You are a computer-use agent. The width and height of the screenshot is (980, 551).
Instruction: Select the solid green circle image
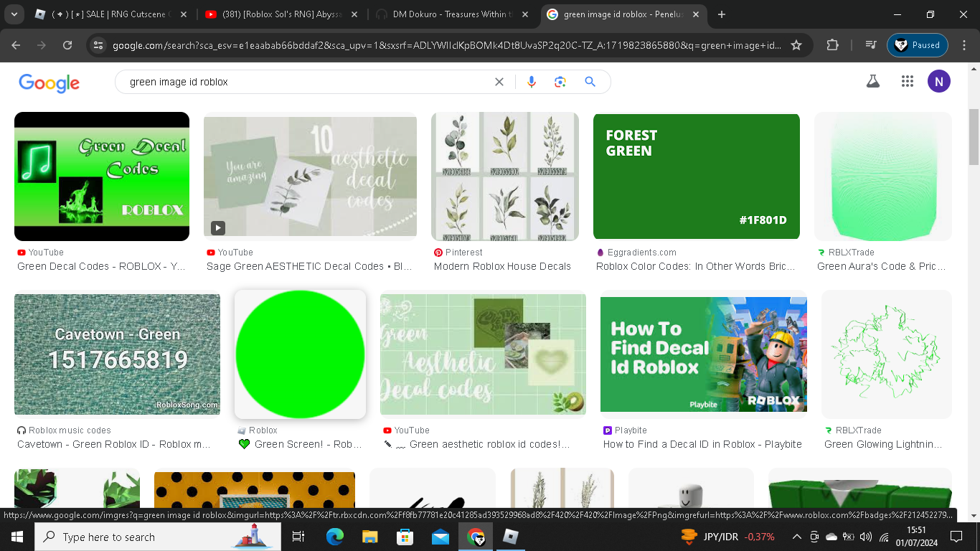pyautogui.click(x=300, y=354)
